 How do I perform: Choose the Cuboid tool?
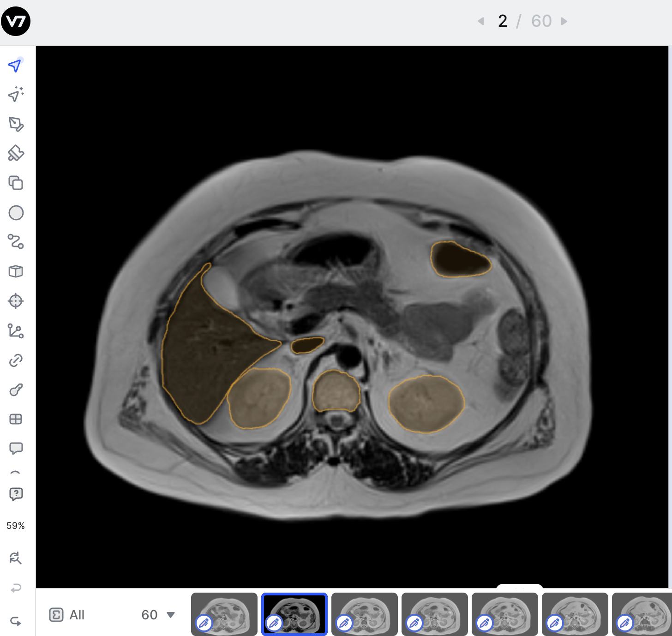tap(16, 271)
